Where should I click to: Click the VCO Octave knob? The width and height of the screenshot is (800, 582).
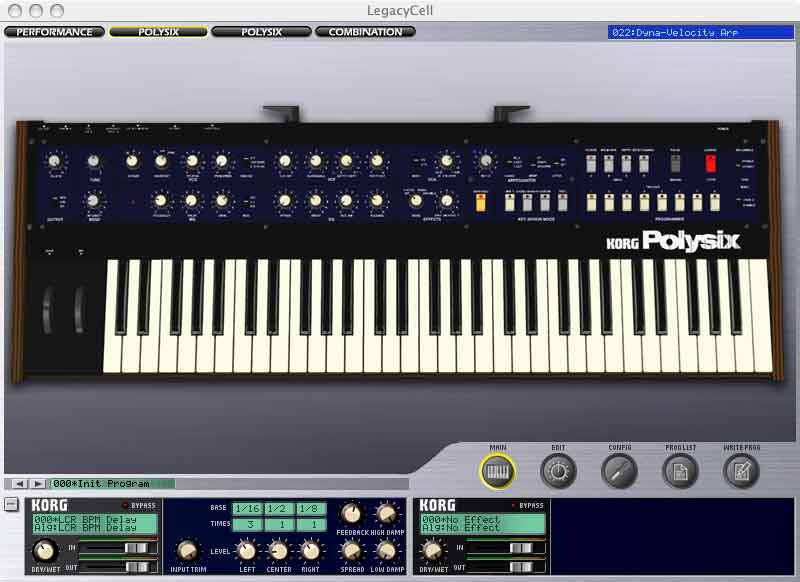132,162
